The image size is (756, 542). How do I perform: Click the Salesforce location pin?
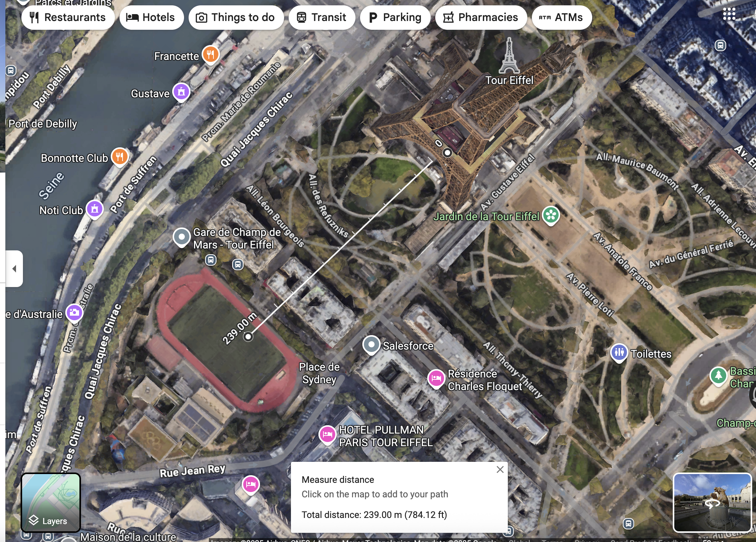[x=371, y=345]
